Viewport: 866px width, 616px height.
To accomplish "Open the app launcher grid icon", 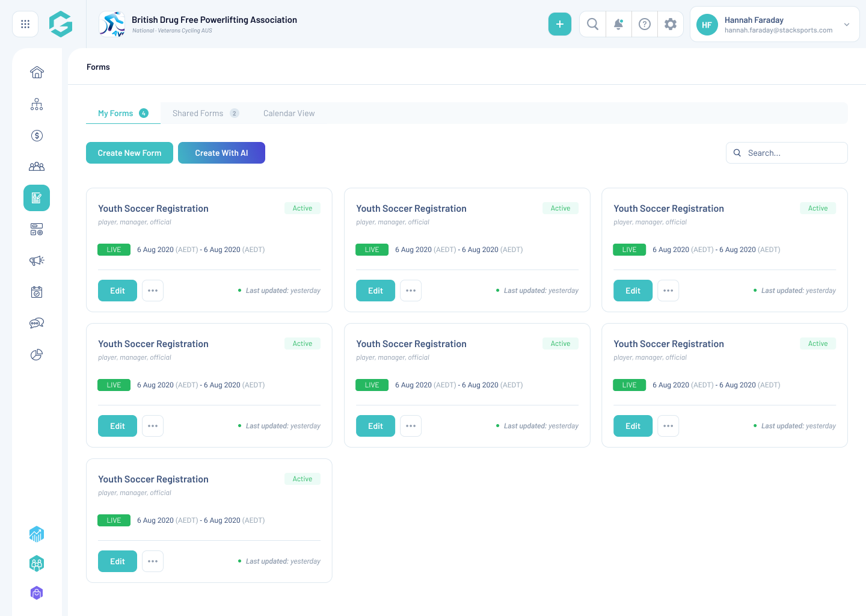I will point(25,24).
